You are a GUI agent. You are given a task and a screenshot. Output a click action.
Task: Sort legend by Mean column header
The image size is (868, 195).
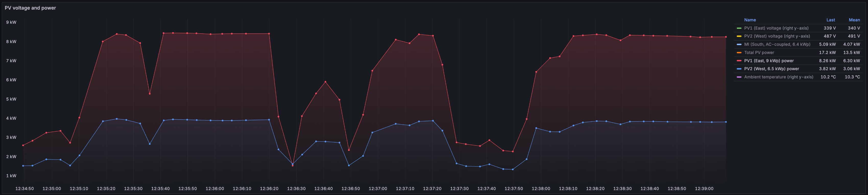pyautogui.click(x=854, y=20)
